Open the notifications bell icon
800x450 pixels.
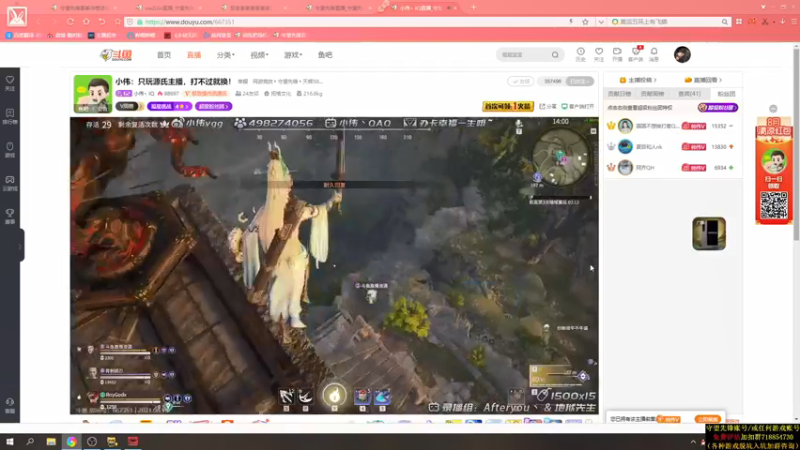point(654,54)
